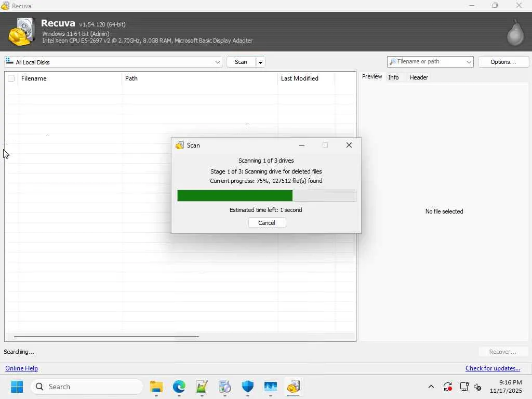This screenshot has height=399, width=532.
Task: Open the blue monitor graph app in taskbar
Action: pyautogui.click(x=270, y=387)
